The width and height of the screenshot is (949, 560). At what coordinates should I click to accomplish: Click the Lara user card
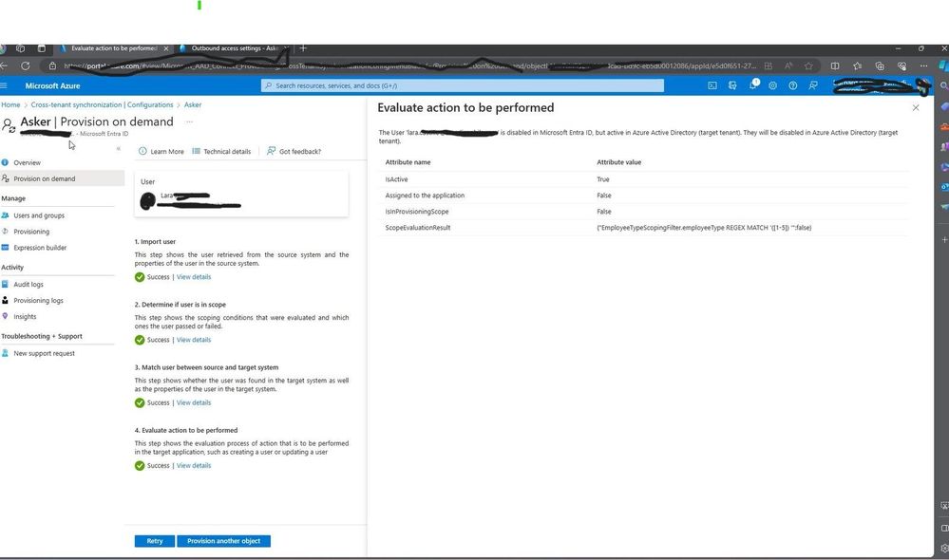pos(241,194)
